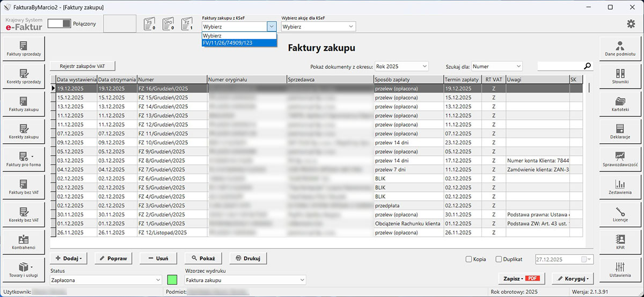Open the Kontrahenci section
The height and width of the screenshot is (297, 644).
coord(24,241)
